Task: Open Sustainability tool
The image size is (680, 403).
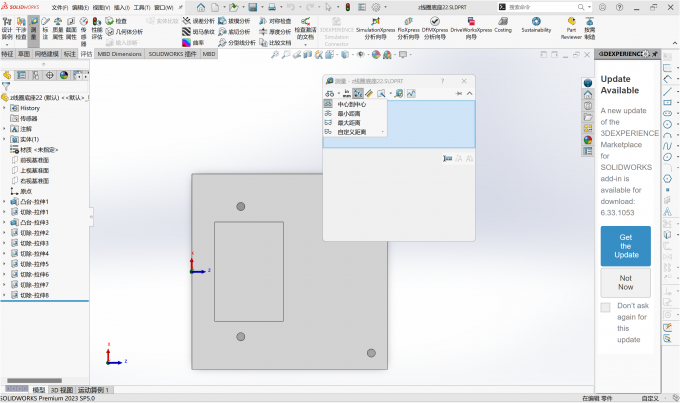Action: 536,25
